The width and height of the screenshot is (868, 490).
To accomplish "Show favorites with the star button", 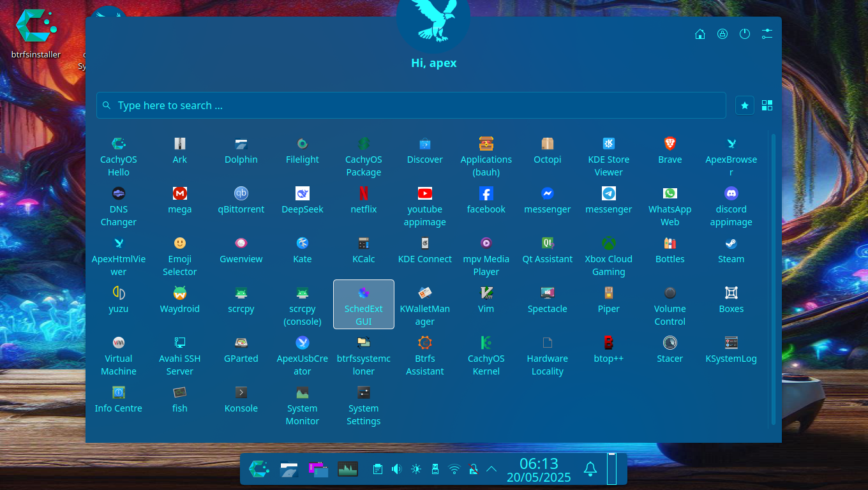I will click(745, 105).
